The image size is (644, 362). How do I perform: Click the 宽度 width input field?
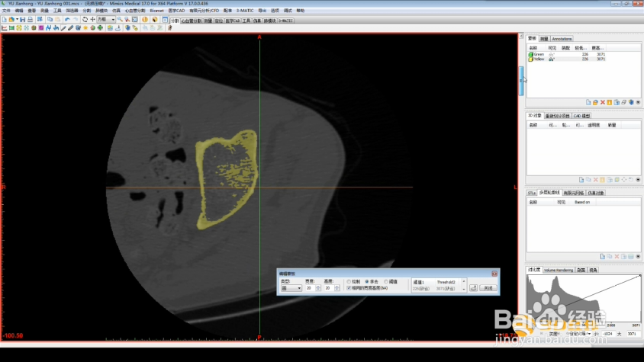(310, 288)
